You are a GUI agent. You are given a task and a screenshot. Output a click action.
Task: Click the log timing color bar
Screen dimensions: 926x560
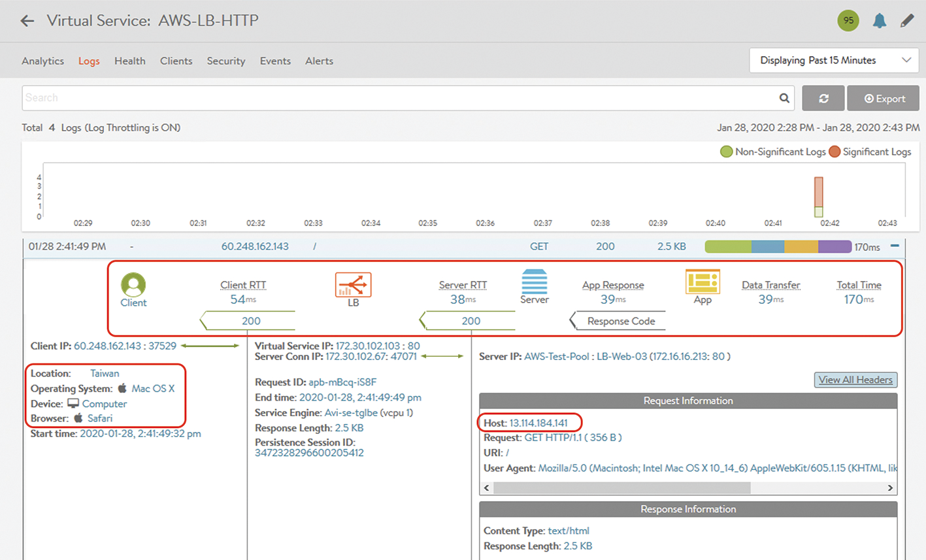(778, 246)
